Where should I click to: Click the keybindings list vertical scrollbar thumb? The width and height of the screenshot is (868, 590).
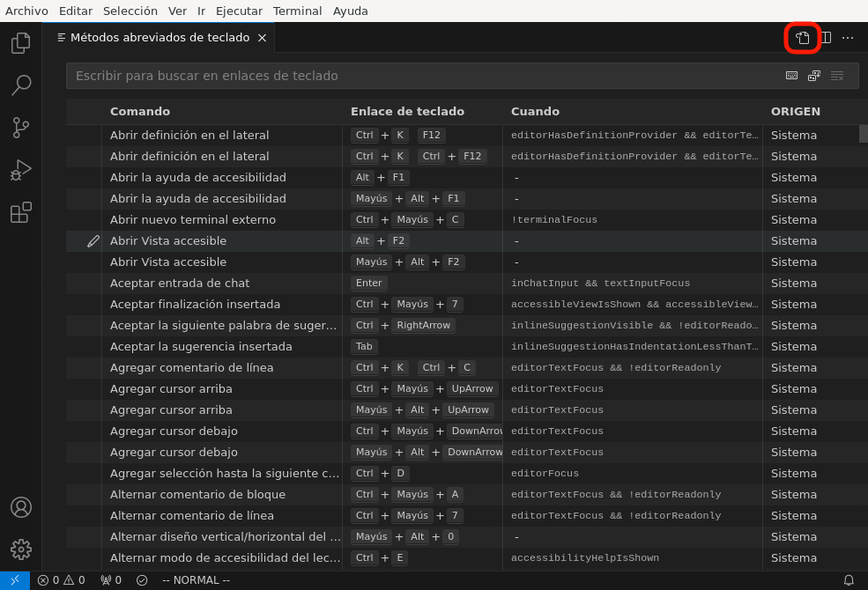pyautogui.click(x=863, y=134)
